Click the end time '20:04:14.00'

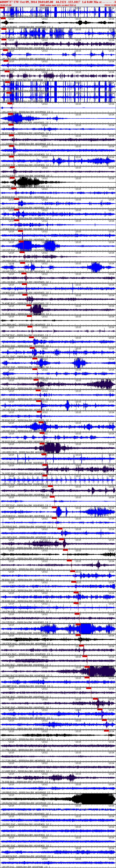click(x=110, y=5)
